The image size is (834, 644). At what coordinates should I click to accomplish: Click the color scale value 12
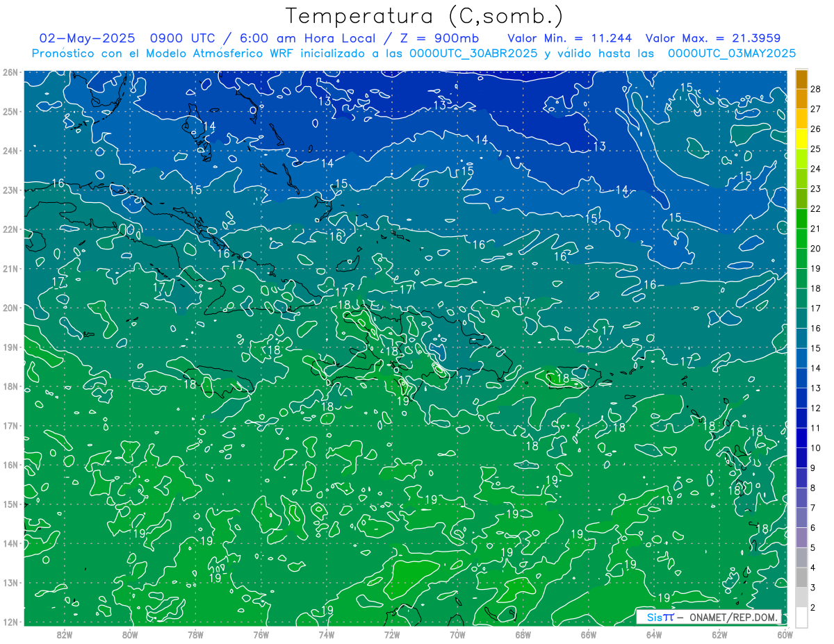coord(816,408)
